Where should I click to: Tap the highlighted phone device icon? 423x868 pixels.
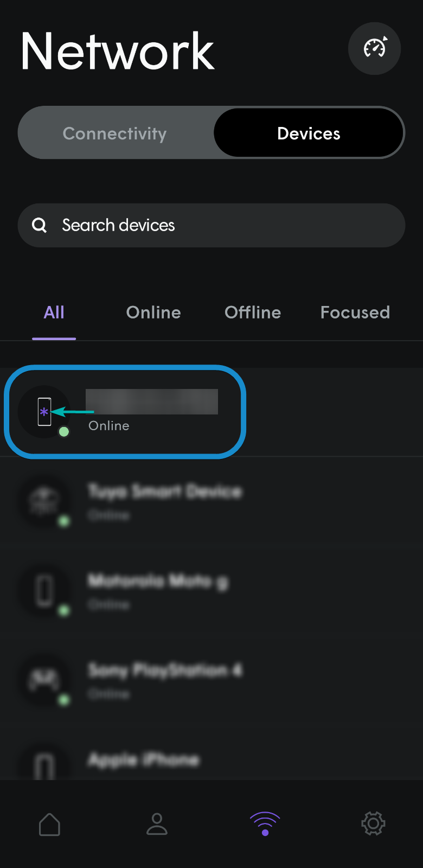tap(44, 412)
